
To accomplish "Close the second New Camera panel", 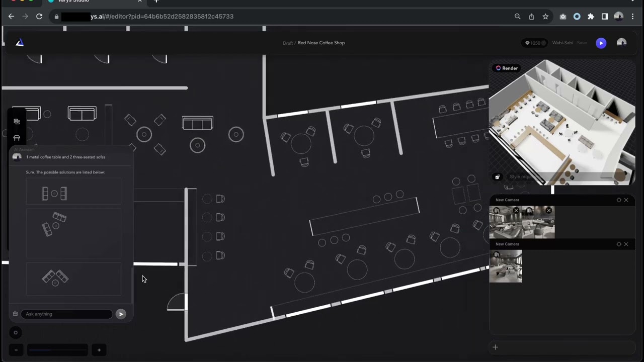I will click(626, 244).
